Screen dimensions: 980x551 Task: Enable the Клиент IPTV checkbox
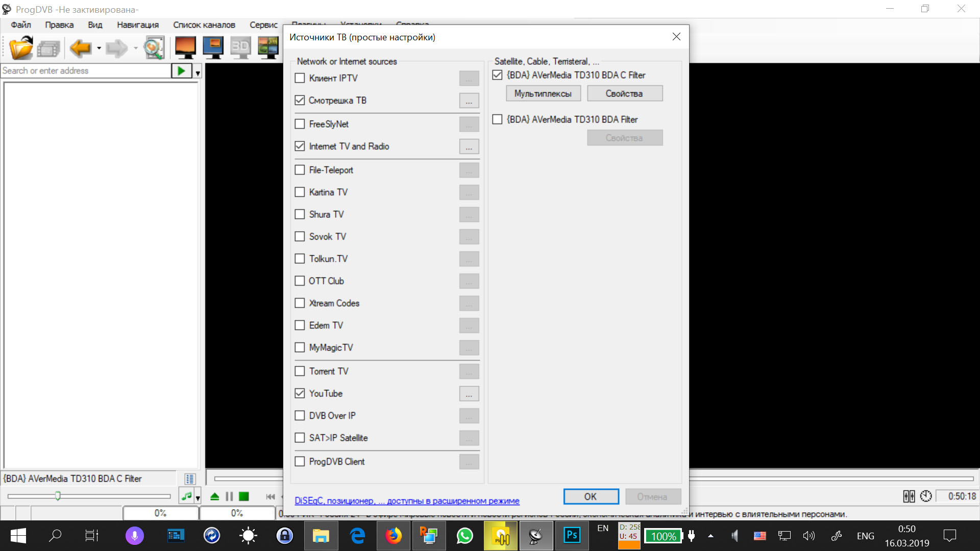300,78
